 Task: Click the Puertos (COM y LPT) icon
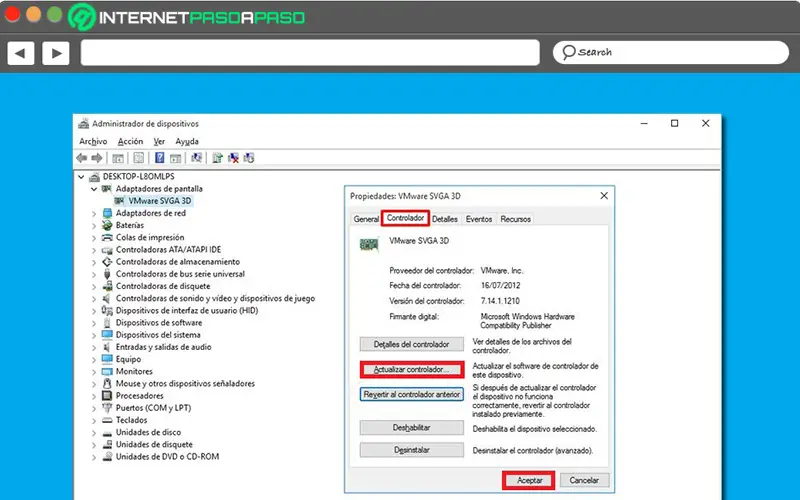tap(107, 408)
